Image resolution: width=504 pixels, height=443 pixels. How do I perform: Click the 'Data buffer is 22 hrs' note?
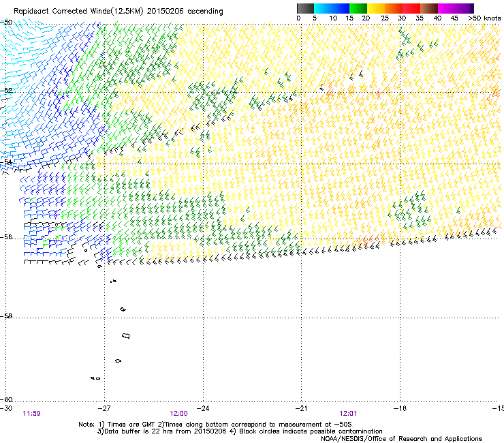(240, 431)
